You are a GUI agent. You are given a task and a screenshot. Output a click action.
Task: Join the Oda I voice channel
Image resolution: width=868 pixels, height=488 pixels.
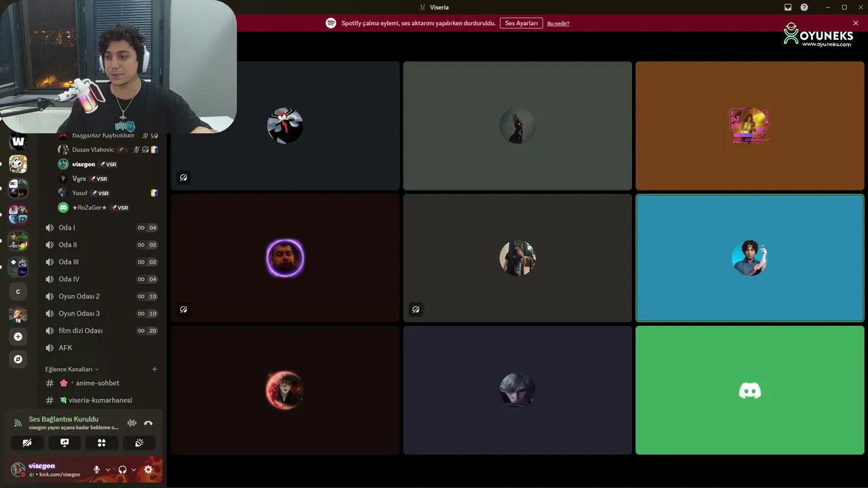coord(101,228)
